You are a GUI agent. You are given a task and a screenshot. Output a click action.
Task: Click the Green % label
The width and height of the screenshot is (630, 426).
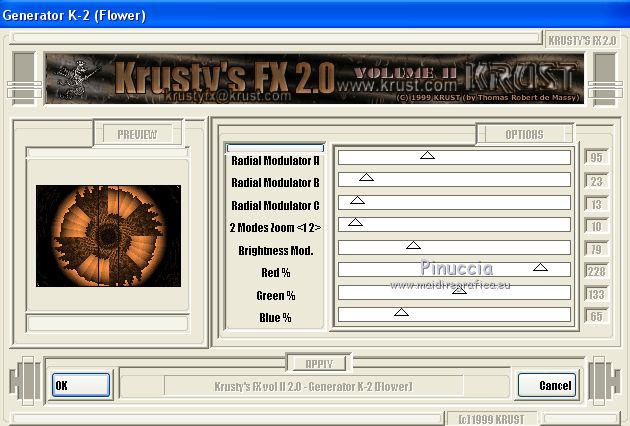point(275,296)
